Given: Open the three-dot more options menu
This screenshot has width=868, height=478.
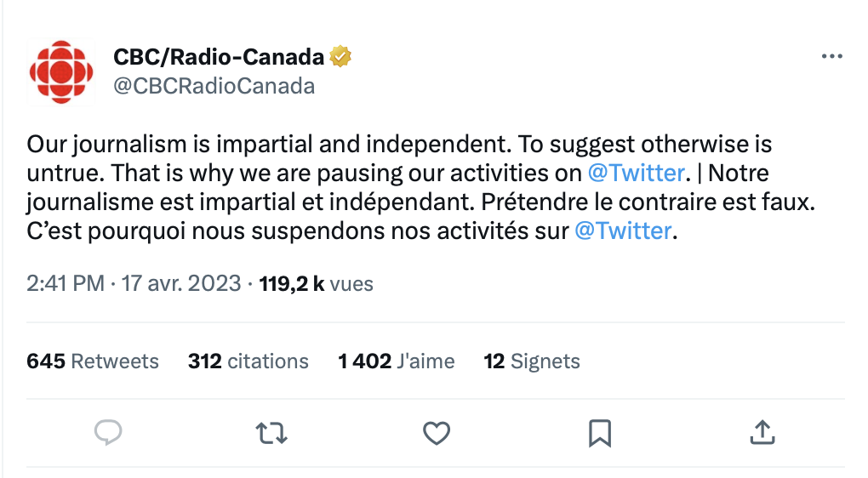Looking at the screenshot, I should pos(831,57).
